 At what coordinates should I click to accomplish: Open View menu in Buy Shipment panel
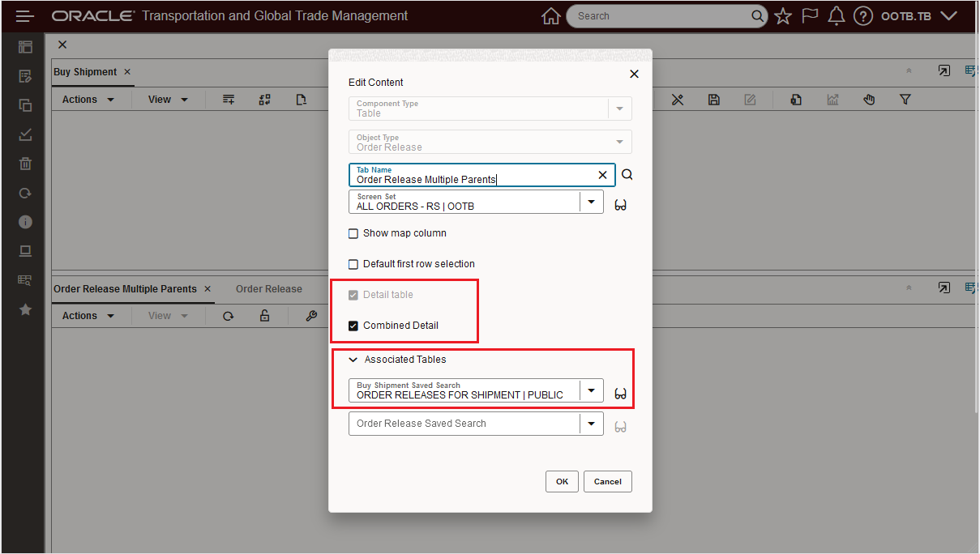[x=168, y=100]
